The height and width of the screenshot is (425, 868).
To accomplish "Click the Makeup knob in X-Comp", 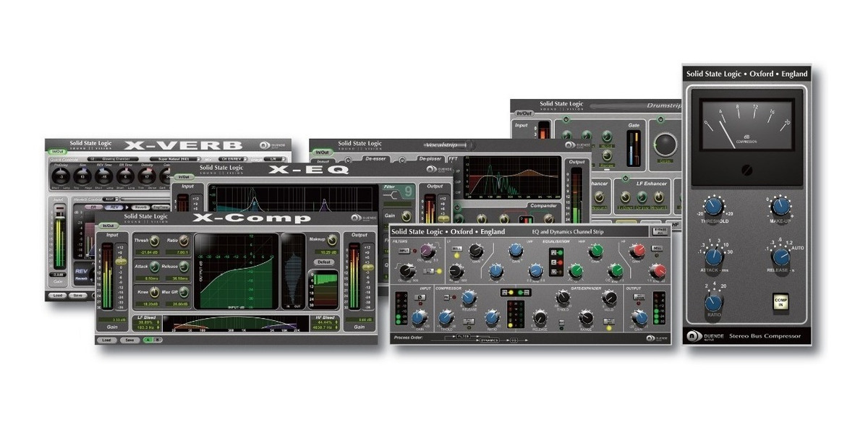I will (x=332, y=240).
